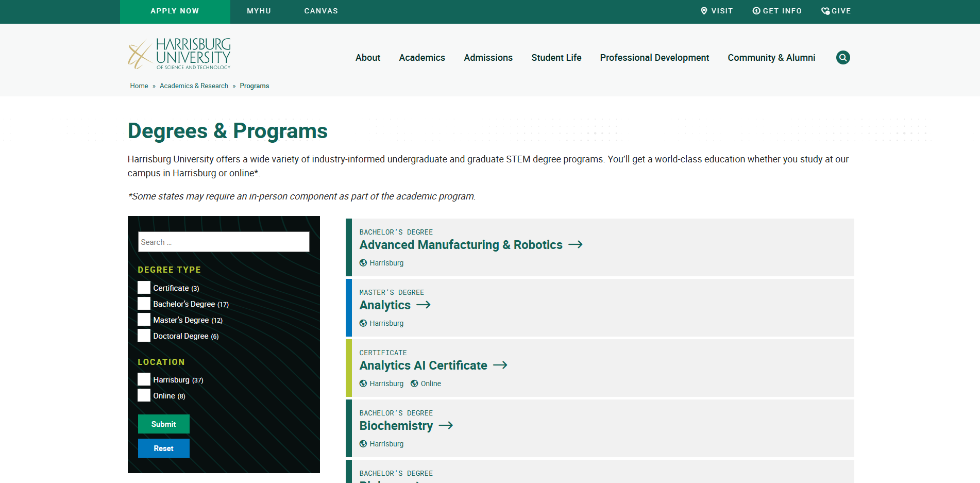Open the Advanced Manufacturing & Robotics program title
Viewport: 980px width, 483px height.
461,245
